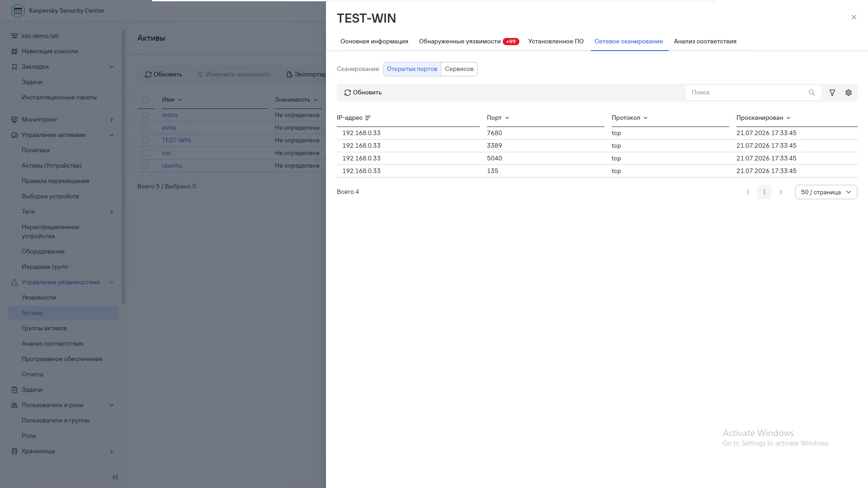Check the ksc row checkbox
Screen dimensions: 868x488
point(145,153)
